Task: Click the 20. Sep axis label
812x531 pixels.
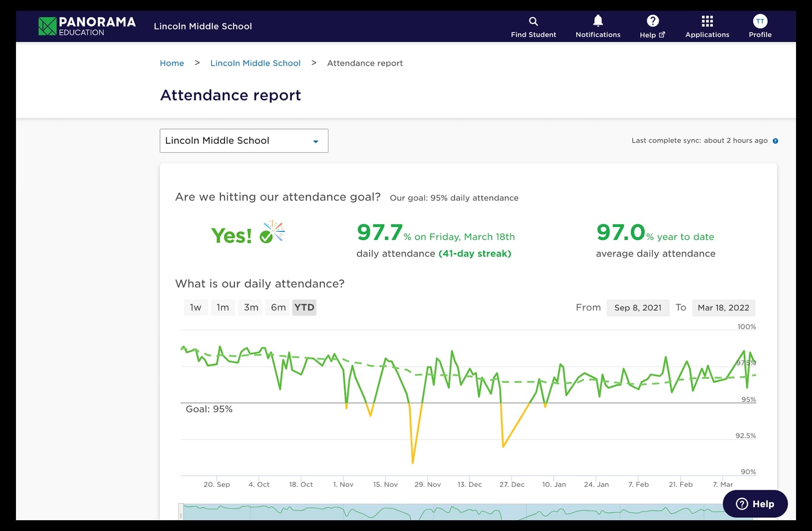Action: pyautogui.click(x=217, y=484)
